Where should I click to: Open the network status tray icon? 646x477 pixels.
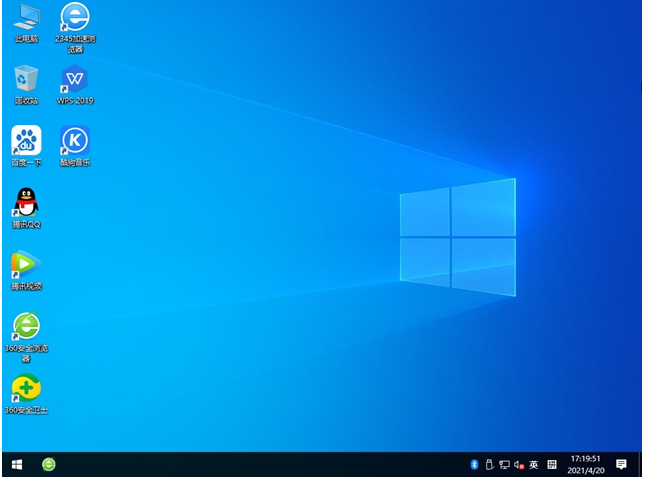[x=504, y=465]
